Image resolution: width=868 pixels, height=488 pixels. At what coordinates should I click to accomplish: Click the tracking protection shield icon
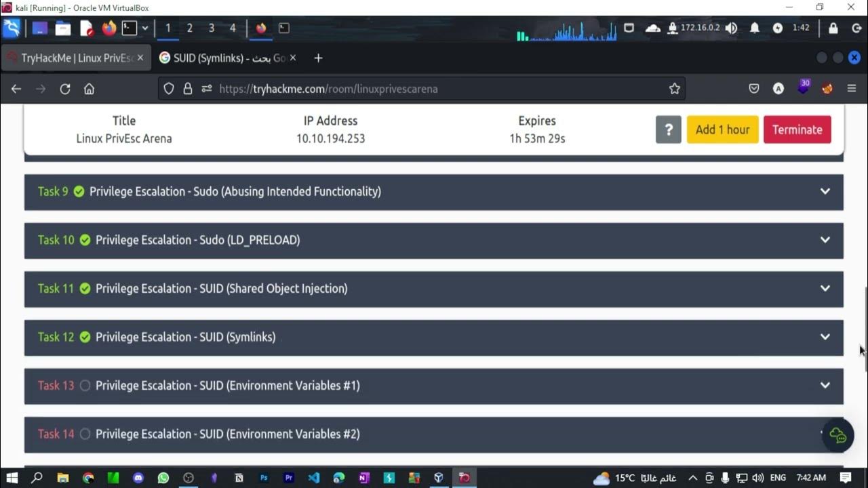[x=169, y=89]
